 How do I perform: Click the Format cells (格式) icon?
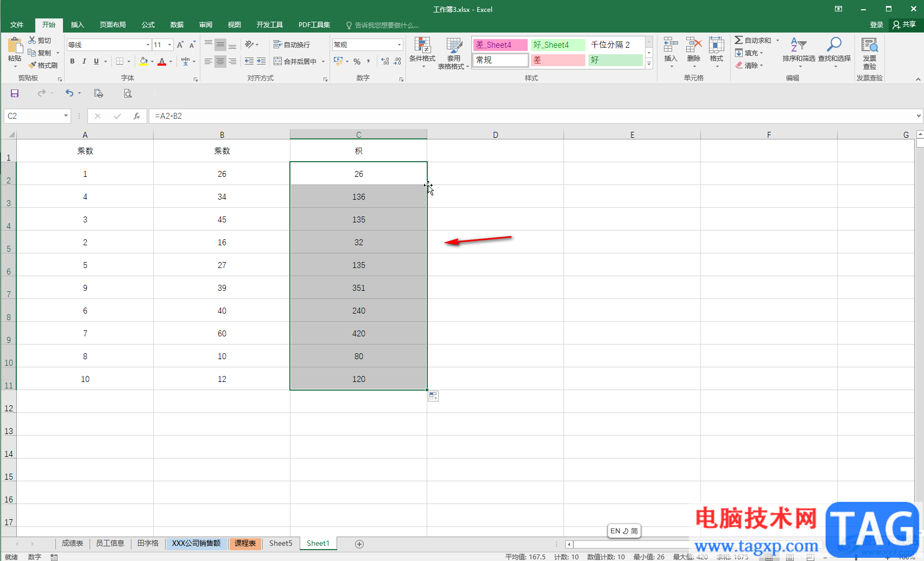point(717,52)
